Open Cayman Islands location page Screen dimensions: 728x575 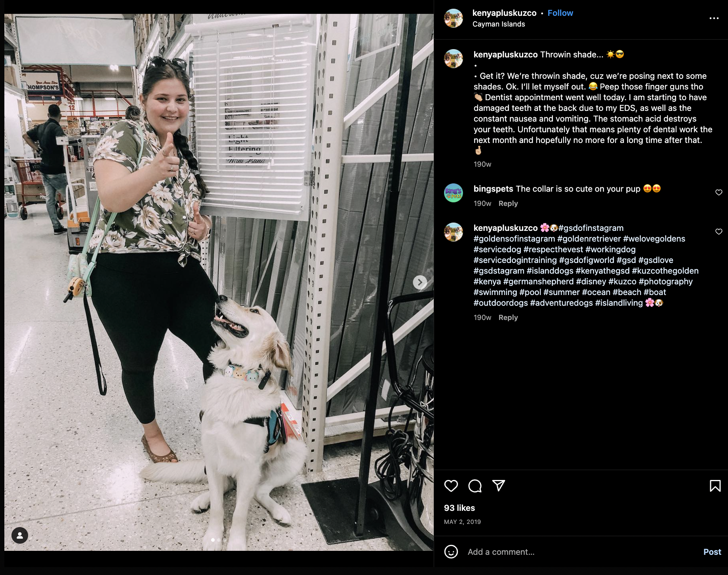tap(498, 24)
